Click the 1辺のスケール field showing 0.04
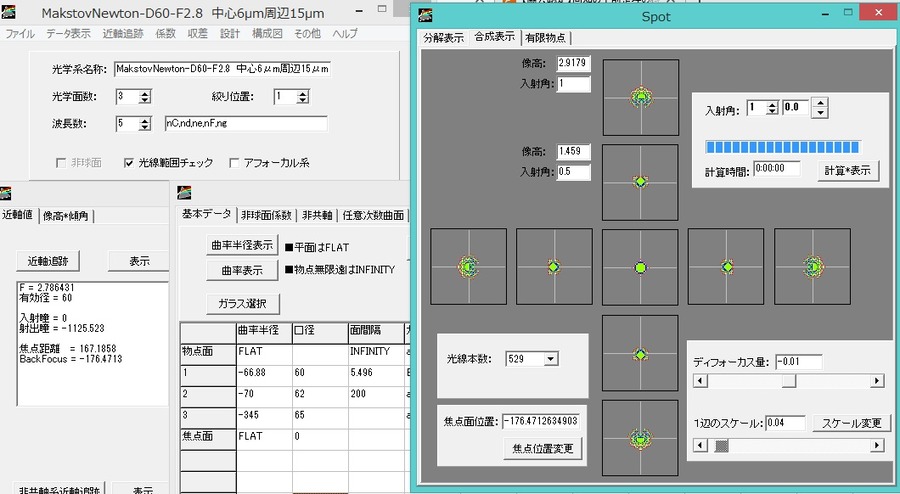900x494 pixels. 785,423
